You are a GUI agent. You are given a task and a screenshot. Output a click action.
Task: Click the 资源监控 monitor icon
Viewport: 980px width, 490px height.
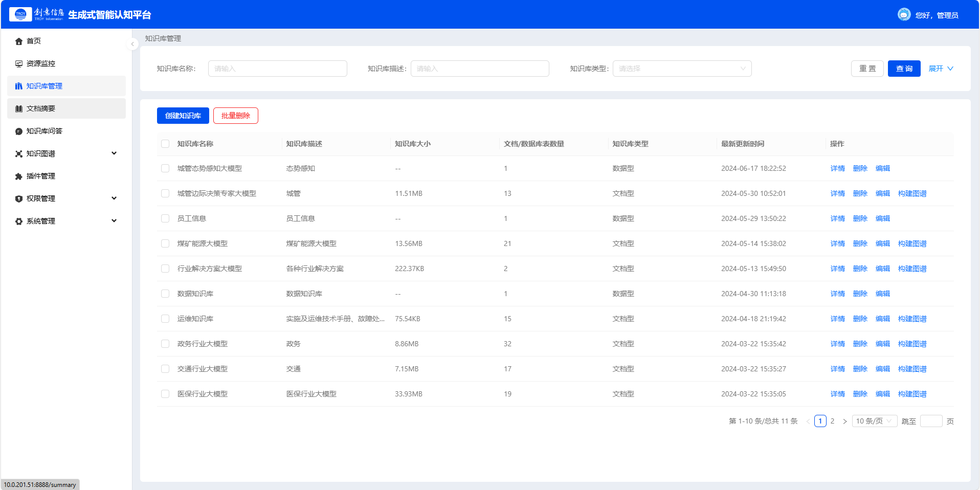[x=19, y=64]
